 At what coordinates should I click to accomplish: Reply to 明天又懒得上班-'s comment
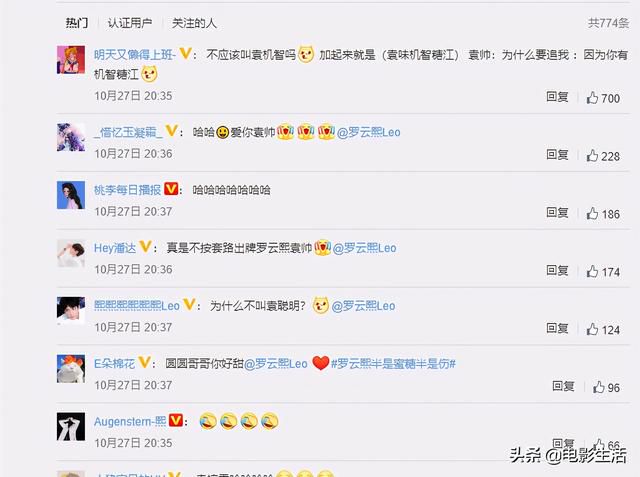(558, 97)
